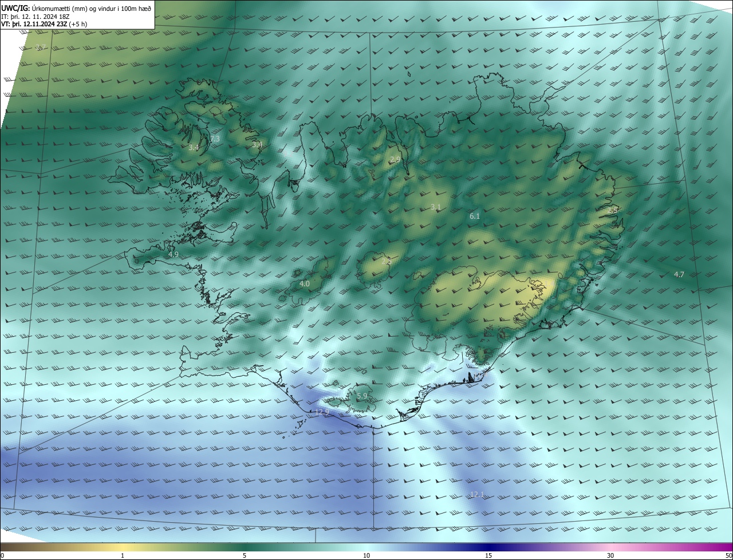Image resolution: width=733 pixels, height=560 pixels.
Task: Select the initial time line "IT: þri. 12. 11. 2024 18Z"
Action: 36,16
